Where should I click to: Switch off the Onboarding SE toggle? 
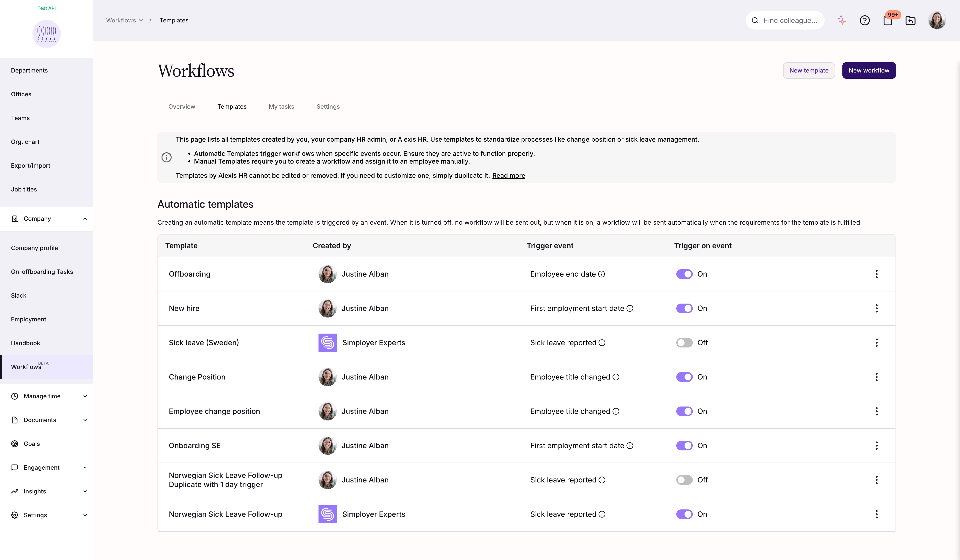click(684, 445)
